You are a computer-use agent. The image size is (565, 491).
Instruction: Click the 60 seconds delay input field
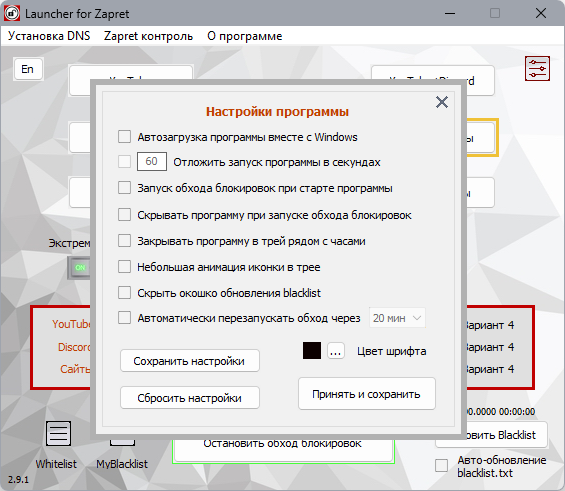pyautogui.click(x=151, y=161)
